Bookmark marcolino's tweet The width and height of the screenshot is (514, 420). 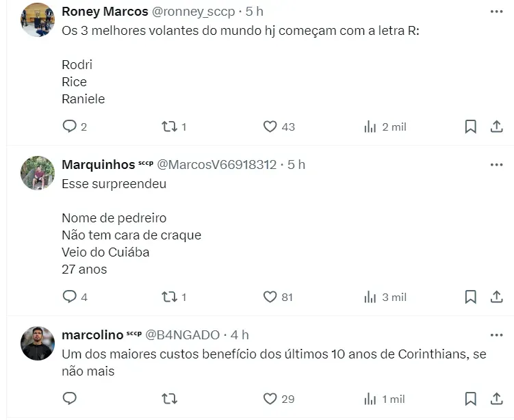[471, 399]
